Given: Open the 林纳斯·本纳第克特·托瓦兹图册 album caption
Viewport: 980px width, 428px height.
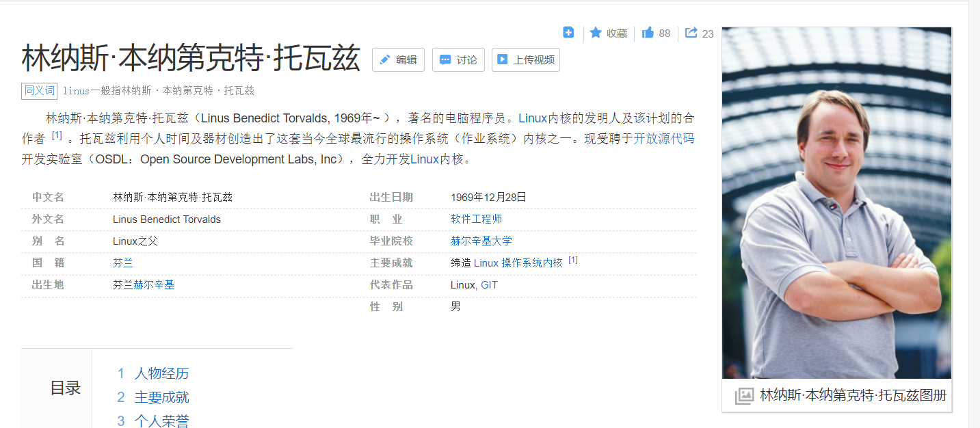Looking at the screenshot, I should pos(853,395).
